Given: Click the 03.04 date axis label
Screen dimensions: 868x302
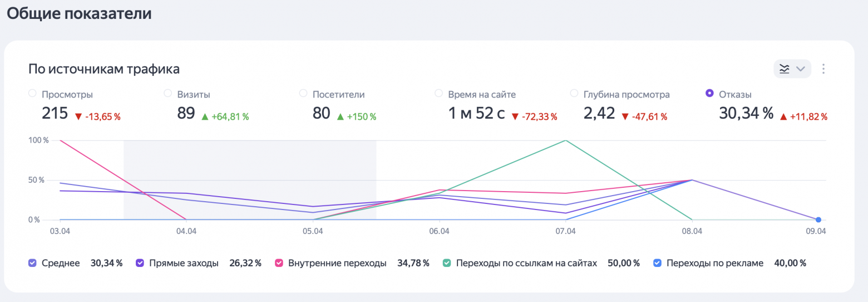Looking at the screenshot, I should [59, 231].
